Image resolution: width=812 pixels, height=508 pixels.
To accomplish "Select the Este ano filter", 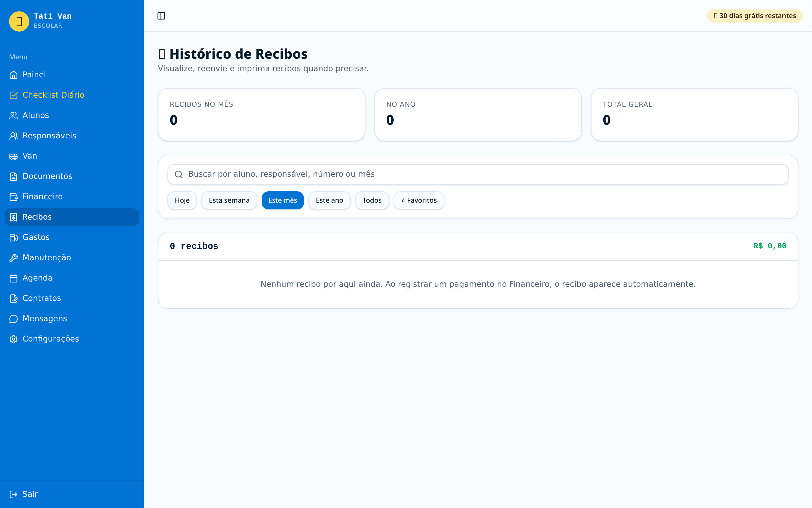I will click(x=330, y=200).
